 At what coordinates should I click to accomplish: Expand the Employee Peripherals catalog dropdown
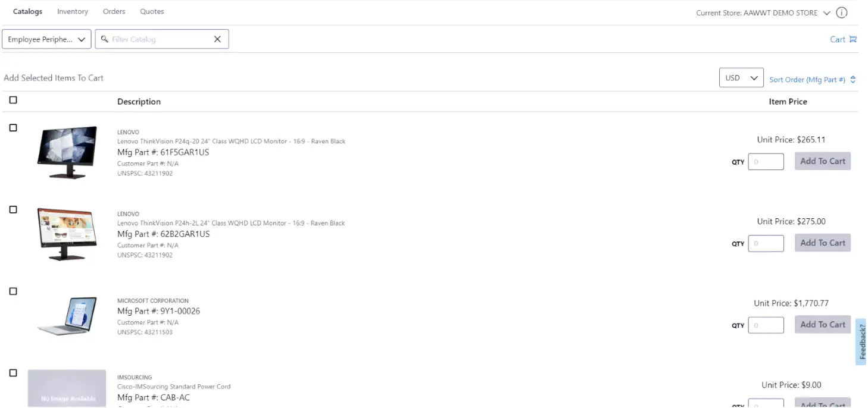click(47, 39)
